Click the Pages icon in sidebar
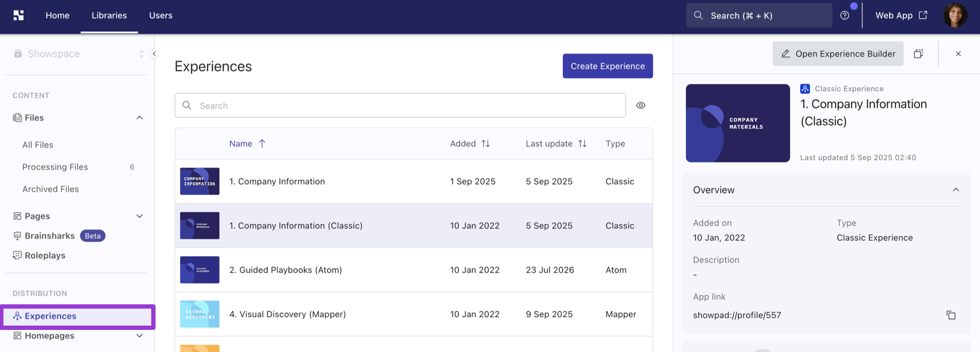Image resolution: width=980 pixels, height=352 pixels. [17, 216]
